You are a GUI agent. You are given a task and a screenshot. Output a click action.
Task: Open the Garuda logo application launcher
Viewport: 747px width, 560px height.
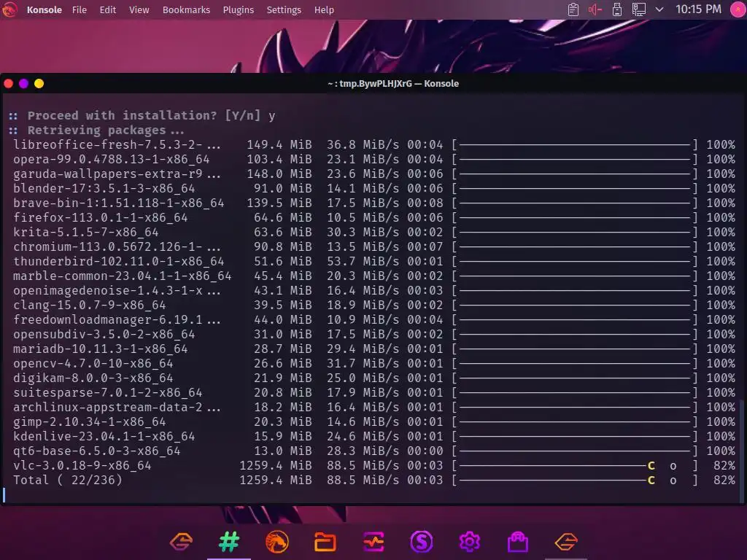[9, 9]
